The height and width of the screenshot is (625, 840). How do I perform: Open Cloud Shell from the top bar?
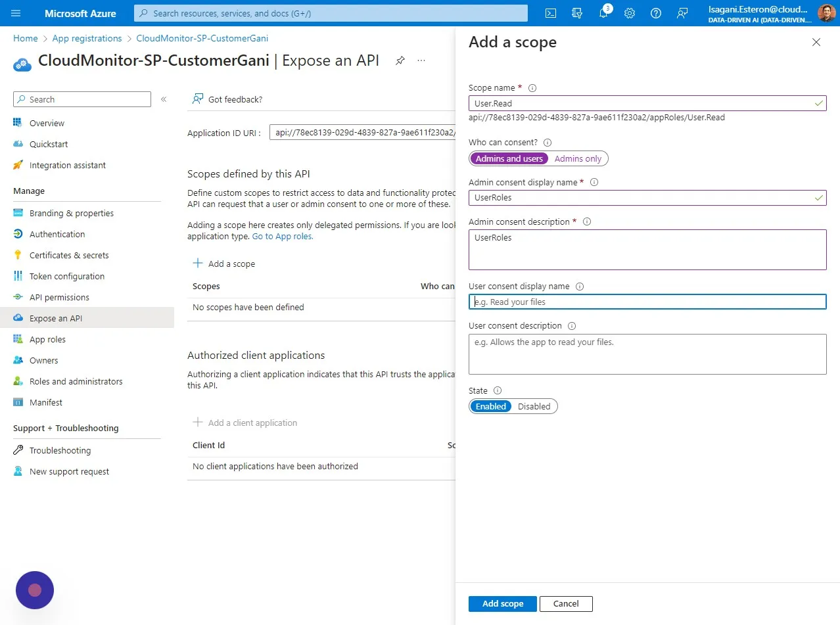551,13
